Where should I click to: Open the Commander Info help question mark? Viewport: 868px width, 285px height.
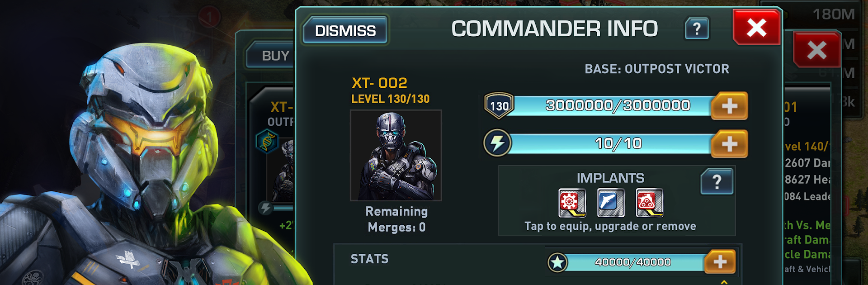click(697, 29)
